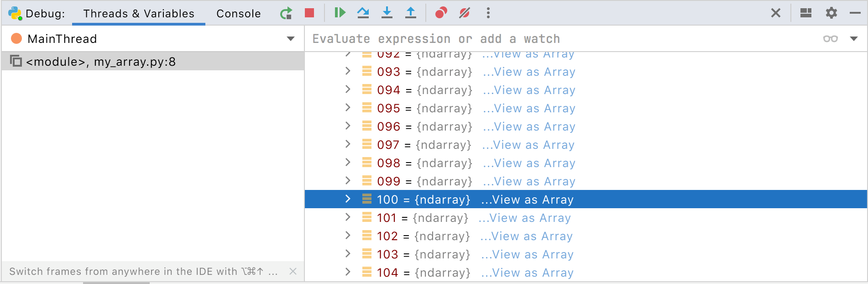The height and width of the screenshot is (284, 868).
Task: Expand the 099 ndarray item
Action: [348, 181]
